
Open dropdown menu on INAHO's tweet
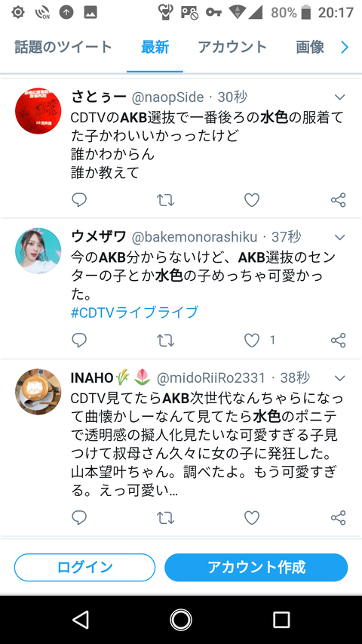click(x=340, y=377)
